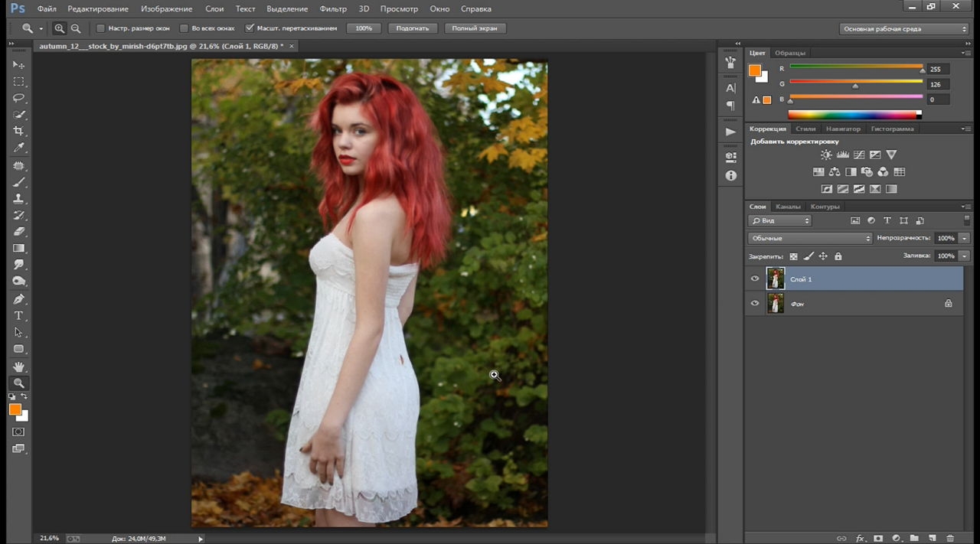The image size is (980, 544).
Task: Toggle lock all padlock icon
Action: pos(838,256)
